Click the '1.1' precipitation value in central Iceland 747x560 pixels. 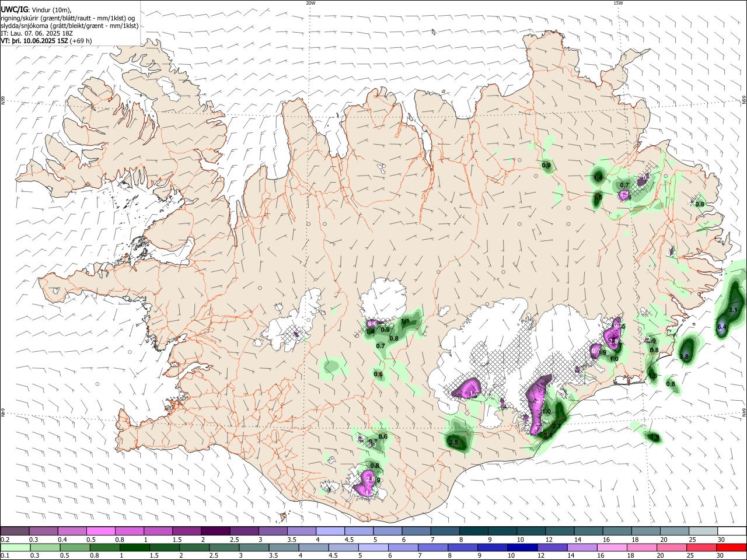tap(405, 321)
